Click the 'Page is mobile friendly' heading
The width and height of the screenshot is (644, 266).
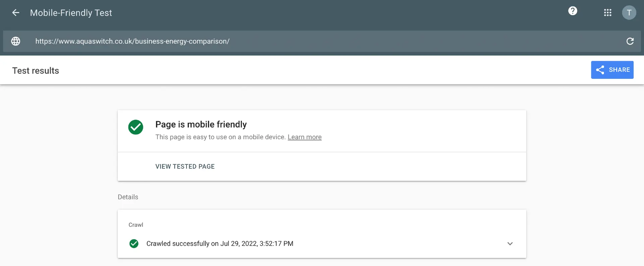(201, 124)
